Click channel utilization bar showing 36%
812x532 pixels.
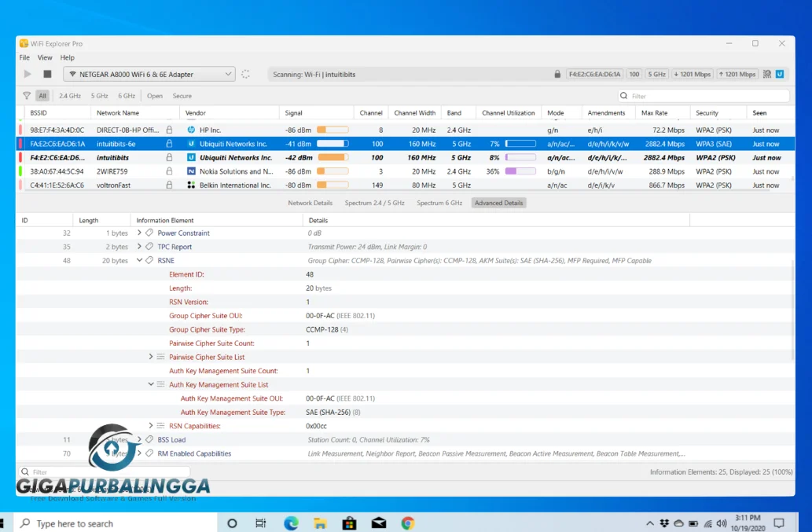[x=520, y=171]
